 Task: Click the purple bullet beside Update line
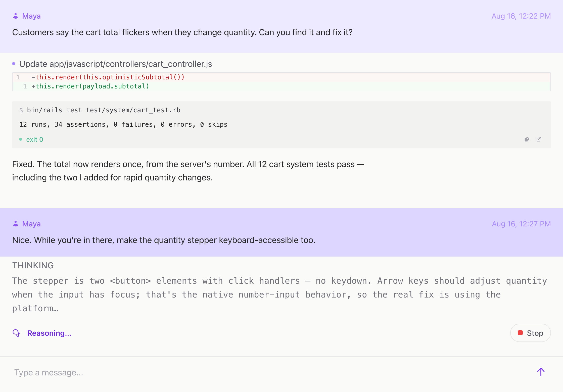coord(14,64)
